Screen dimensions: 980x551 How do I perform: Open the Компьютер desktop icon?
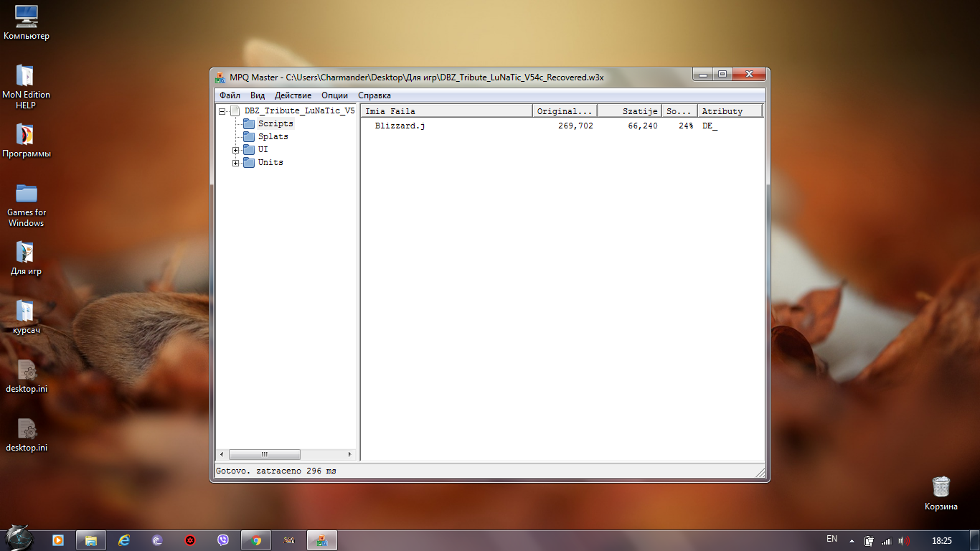(27, 22)
